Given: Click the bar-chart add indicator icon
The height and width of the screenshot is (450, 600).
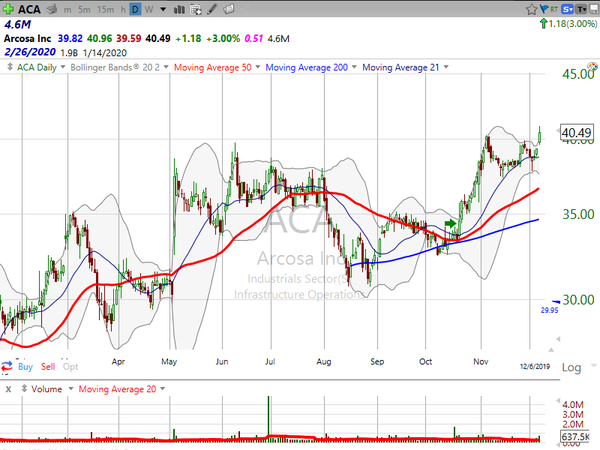Looking at the screenshot, I should click(x=179, y=10).
